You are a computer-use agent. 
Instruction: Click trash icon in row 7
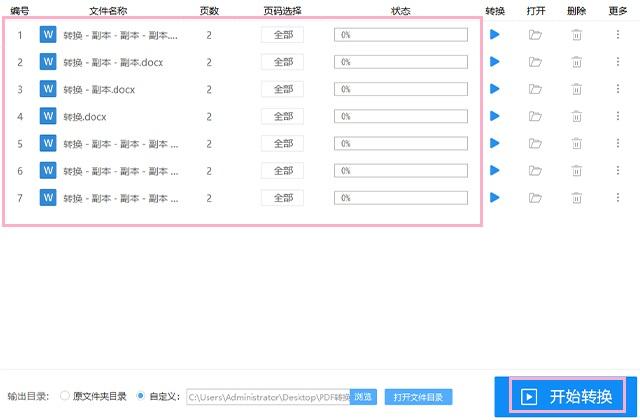click(x=576, y=198)
